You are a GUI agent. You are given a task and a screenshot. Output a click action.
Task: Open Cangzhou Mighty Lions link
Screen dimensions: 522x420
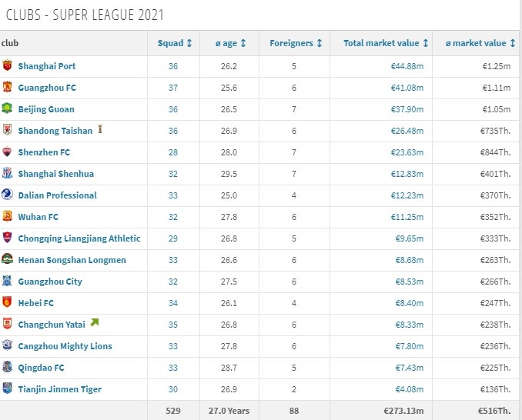coord(65,346)
